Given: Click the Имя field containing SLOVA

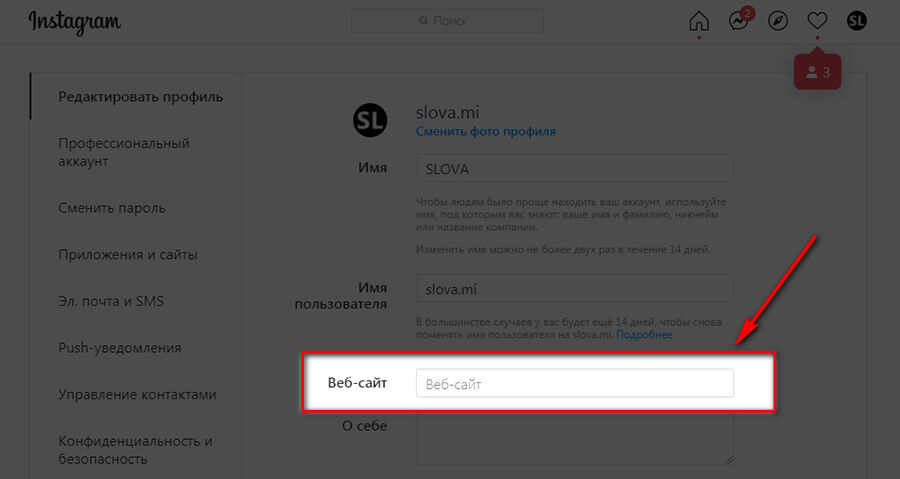Looking at the screenshot, I should click(574, 168).
